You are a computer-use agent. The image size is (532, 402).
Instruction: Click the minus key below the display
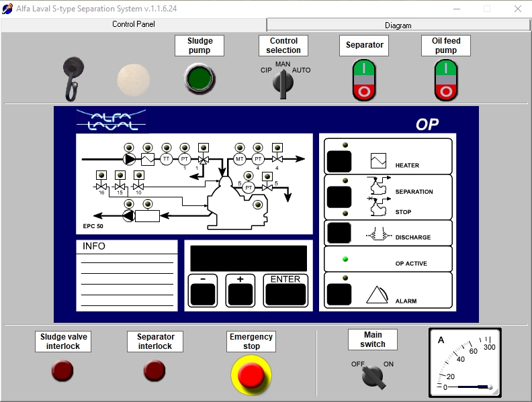203,294
